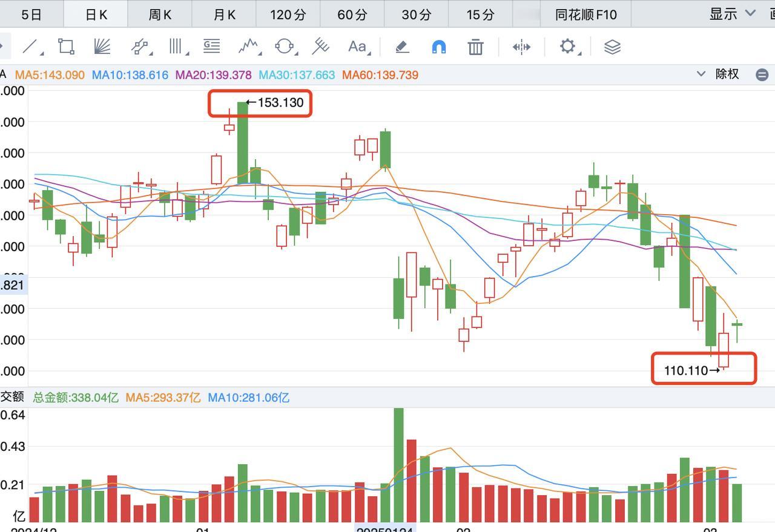The image size is (775, 532).
Task: Select the trend line drawing tool
Action: (30, 47)
